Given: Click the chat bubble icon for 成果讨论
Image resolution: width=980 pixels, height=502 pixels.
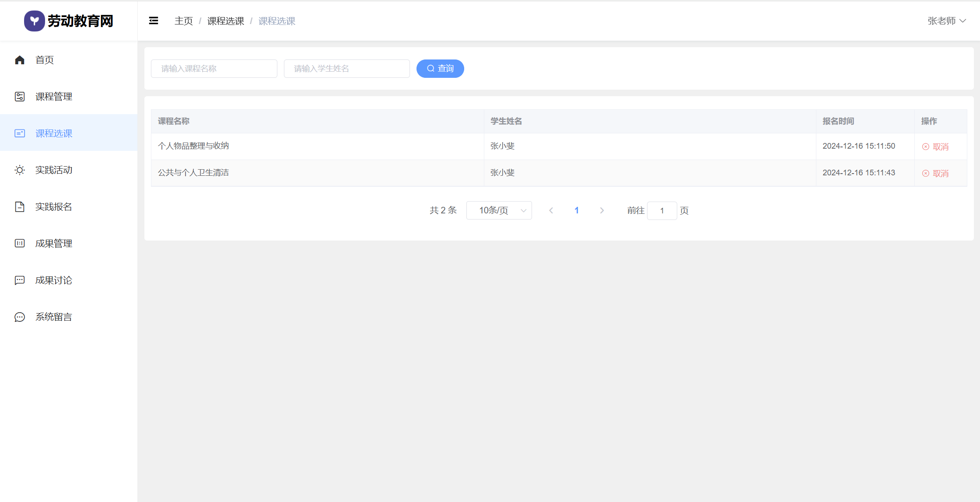Looking at the screenshot, I should 20,280.
